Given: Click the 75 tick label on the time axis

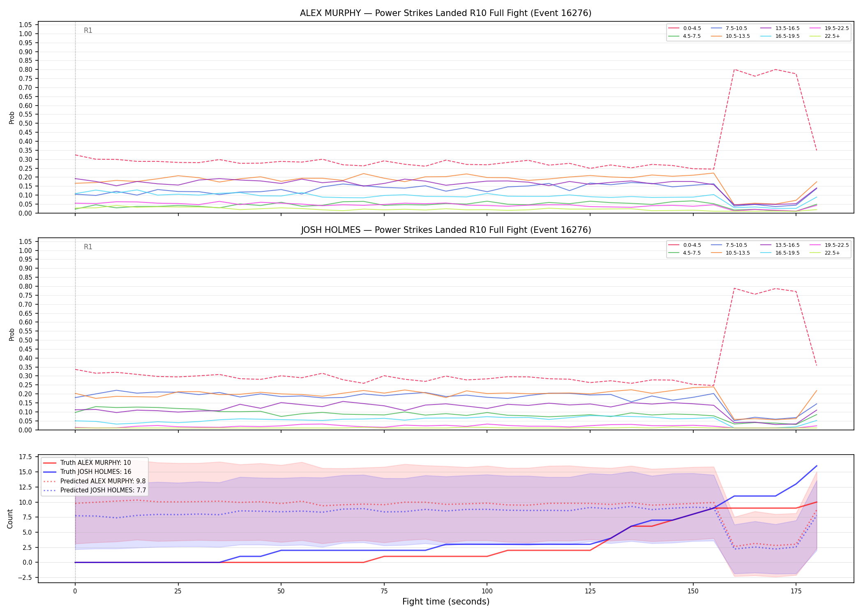Looking at the screenshot, I should [x=384, y=591].
